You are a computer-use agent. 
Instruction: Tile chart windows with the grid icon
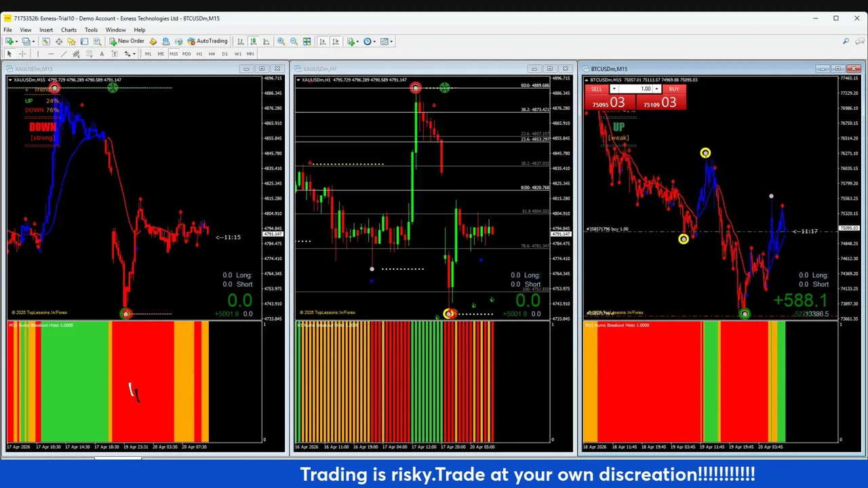(x=307, y=41)
